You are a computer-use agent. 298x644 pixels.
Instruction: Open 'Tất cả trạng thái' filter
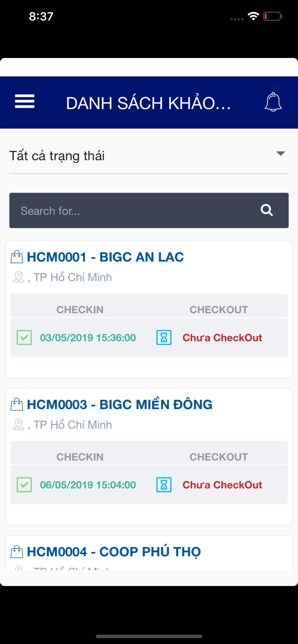149,156
